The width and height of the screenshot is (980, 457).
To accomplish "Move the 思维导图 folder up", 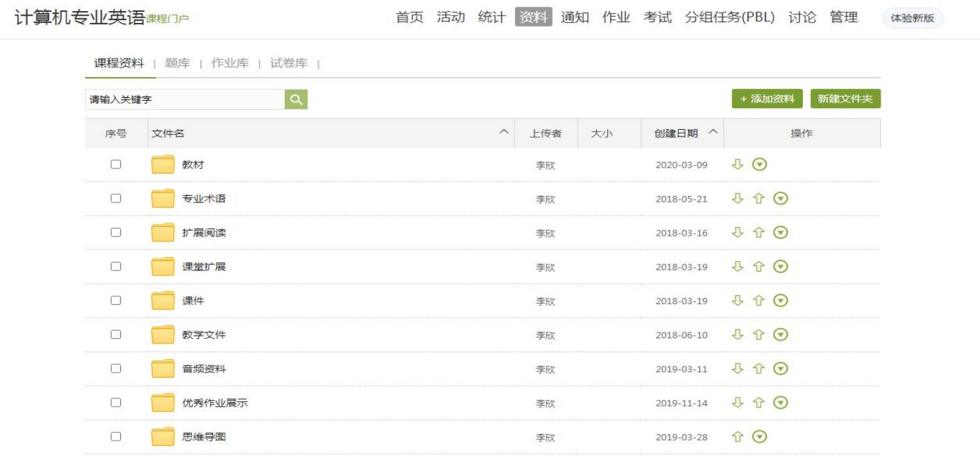I will click(x=738, y=437).
